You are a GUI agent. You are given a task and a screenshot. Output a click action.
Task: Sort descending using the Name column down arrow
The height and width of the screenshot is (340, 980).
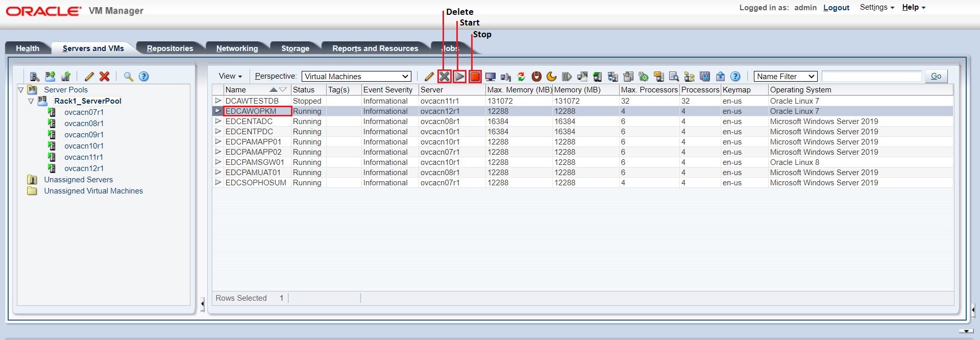pyautogui.click(x=283, y=90)
